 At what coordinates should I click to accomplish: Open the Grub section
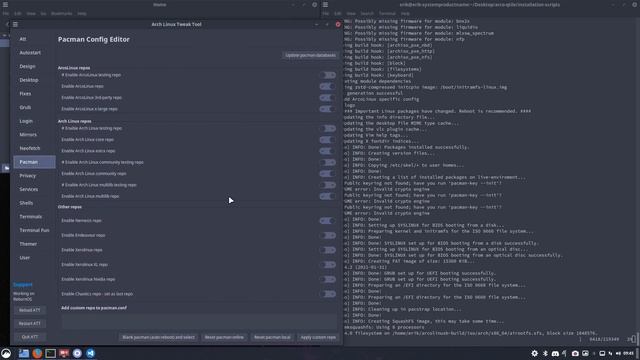coord(34,107)
